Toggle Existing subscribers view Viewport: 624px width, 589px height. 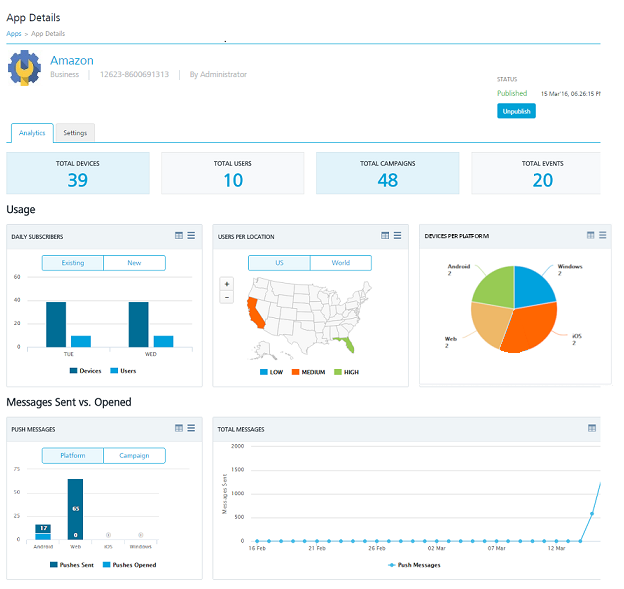73,263
